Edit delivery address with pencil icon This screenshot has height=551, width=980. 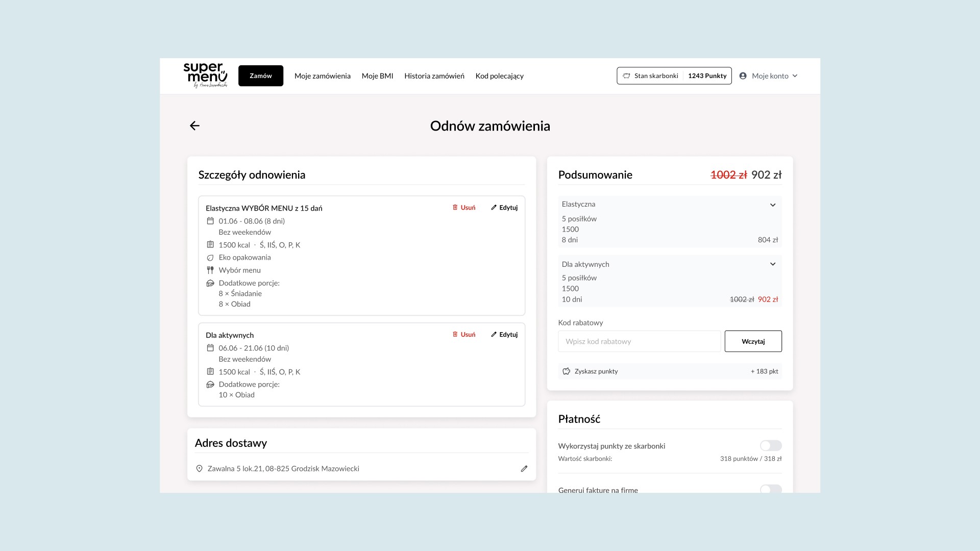click(524, 468)
